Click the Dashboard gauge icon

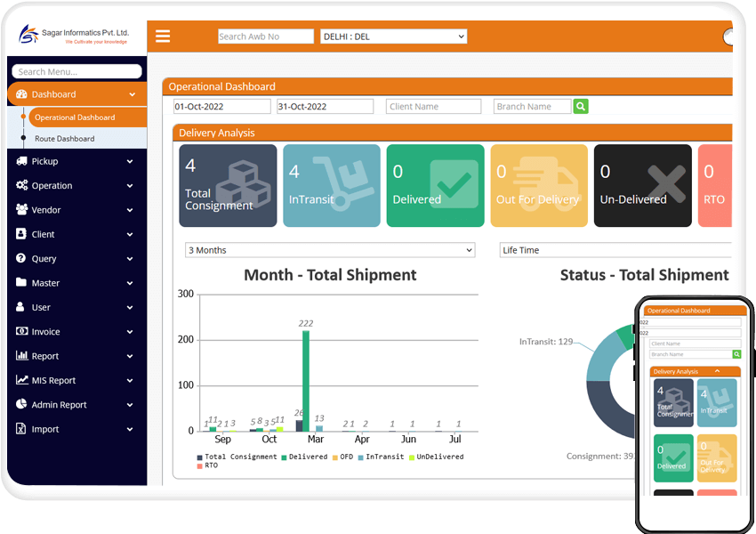[21, 94]
